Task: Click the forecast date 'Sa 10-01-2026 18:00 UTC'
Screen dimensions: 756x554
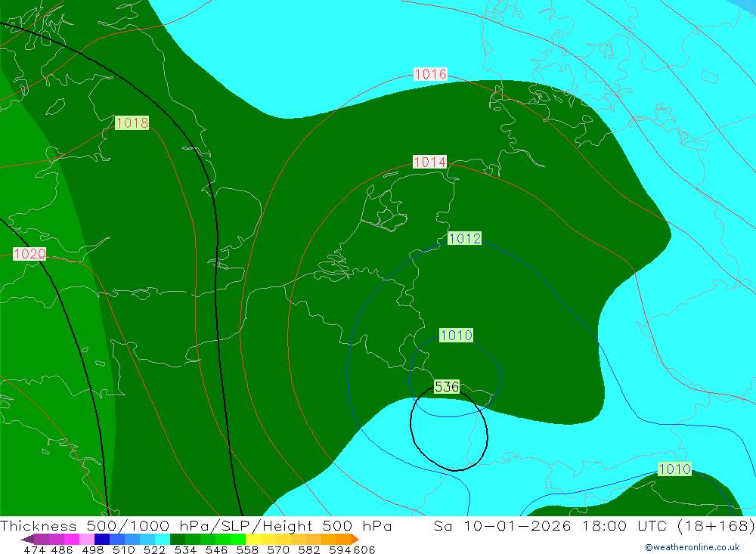Action: coord(550,525)
